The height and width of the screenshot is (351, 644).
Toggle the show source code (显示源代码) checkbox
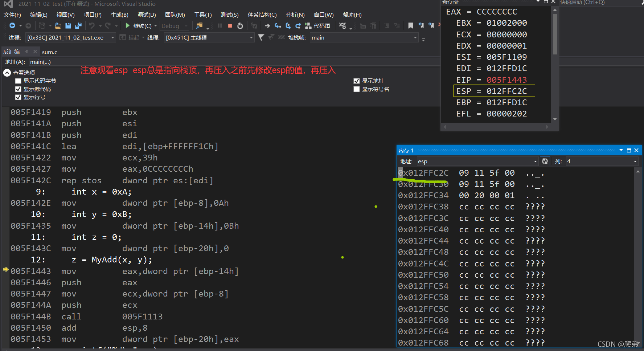click(x=18, y=89)
